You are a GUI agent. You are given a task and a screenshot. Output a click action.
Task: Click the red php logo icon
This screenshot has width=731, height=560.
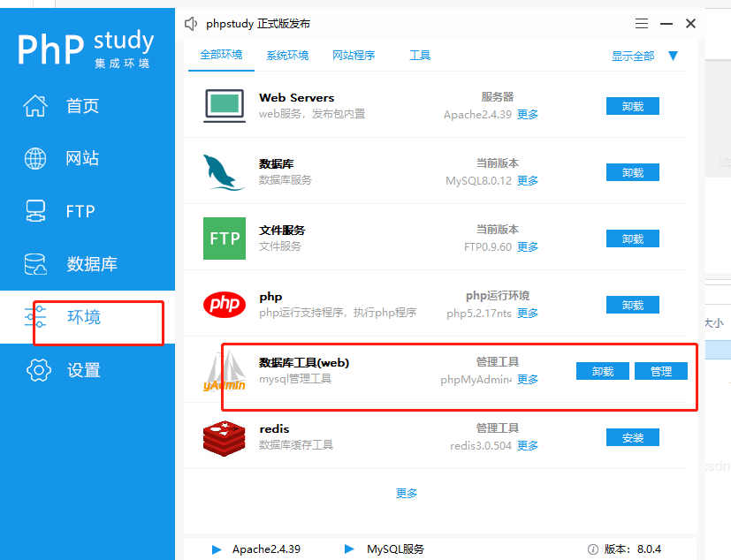point(225,305)
